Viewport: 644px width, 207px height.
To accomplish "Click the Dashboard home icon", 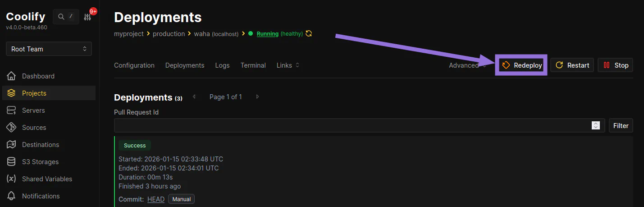I will pyautogui.click(x=12, y=76).
